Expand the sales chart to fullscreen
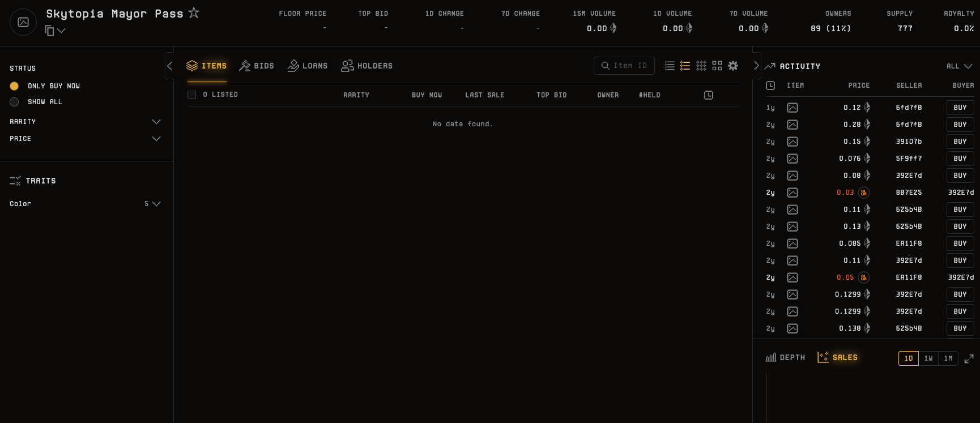Viewport: 980px width, 423px height. [x=969, y=358]
